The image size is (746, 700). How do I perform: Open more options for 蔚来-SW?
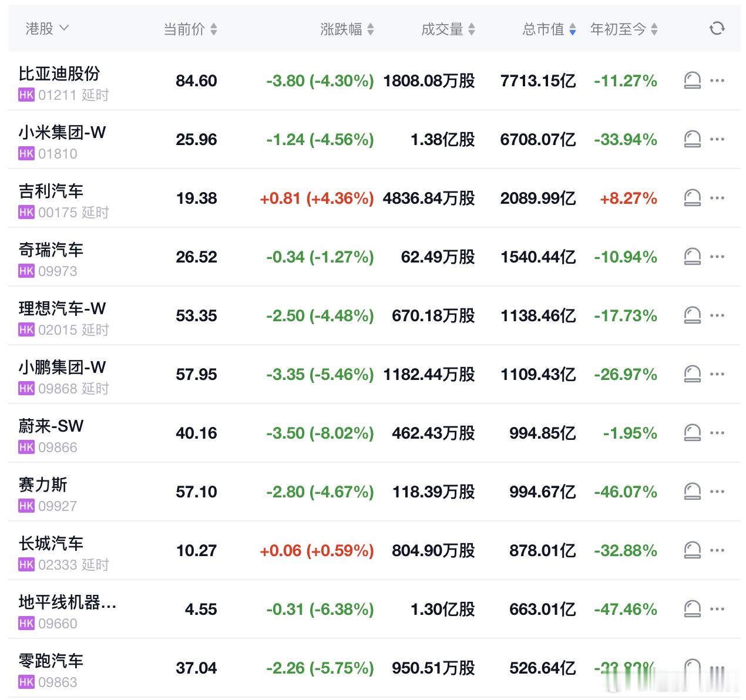pyautogui.click(x=717, y=433)
